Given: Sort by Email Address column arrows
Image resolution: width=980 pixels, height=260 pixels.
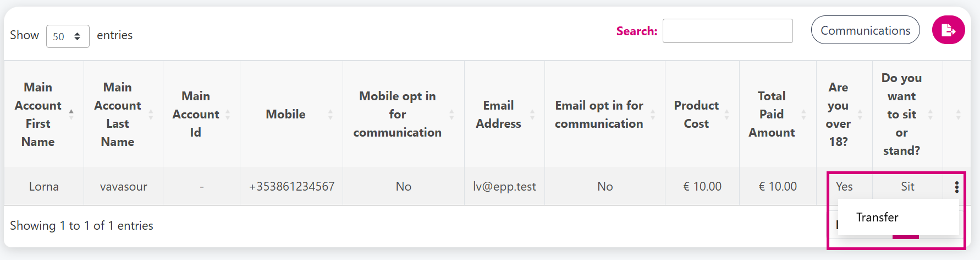Looking at the screenshot, I should (x=532, y=114).
